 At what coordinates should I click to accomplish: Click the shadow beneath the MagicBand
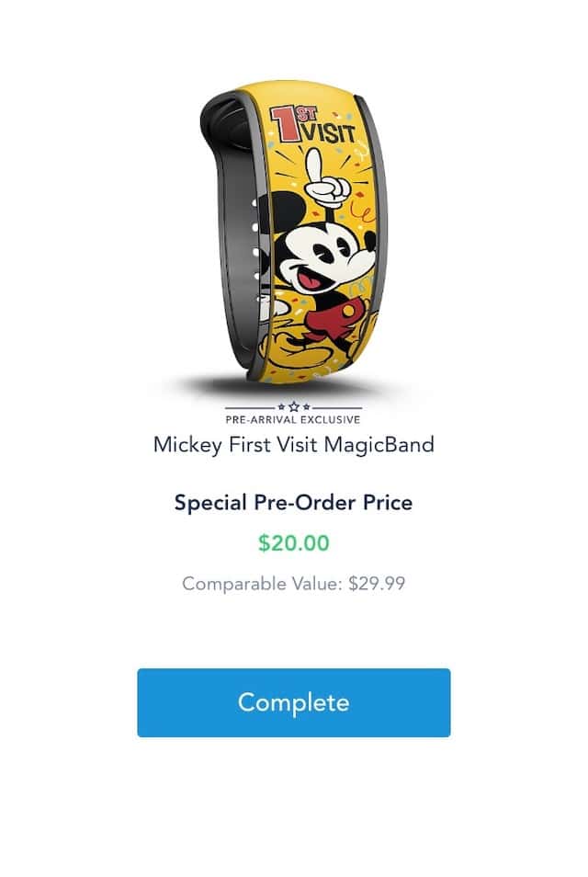click(290, 387)
